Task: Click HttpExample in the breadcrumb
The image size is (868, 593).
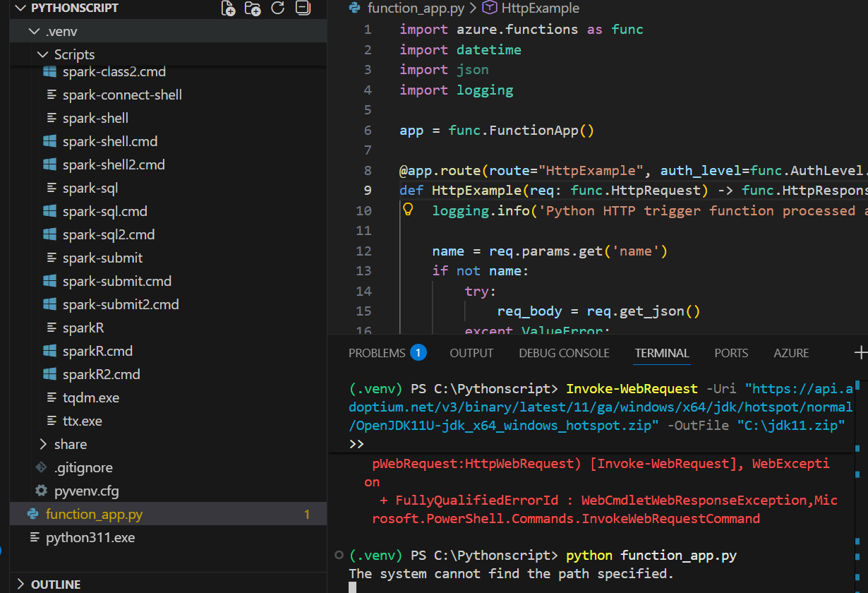Action: tap(540, 8)
